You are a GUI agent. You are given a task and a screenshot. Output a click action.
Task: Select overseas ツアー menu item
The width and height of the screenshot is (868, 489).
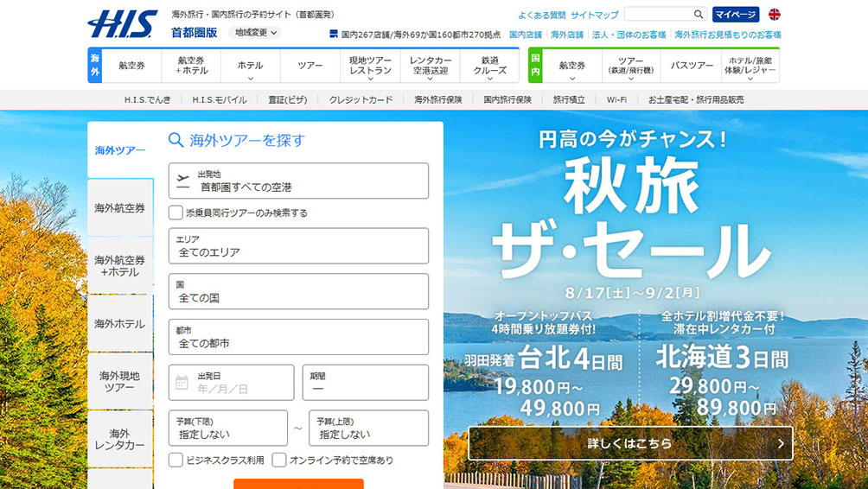point(310,66)
